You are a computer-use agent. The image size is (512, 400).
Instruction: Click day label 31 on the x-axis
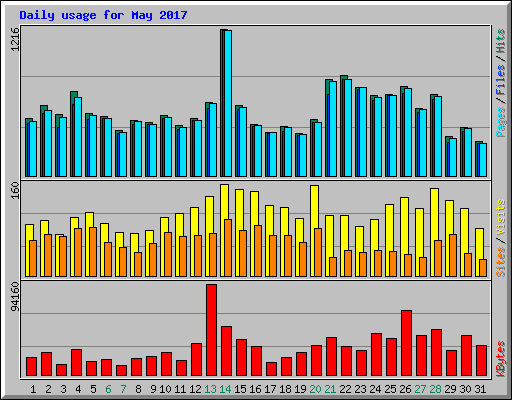(x=480, y=389)
